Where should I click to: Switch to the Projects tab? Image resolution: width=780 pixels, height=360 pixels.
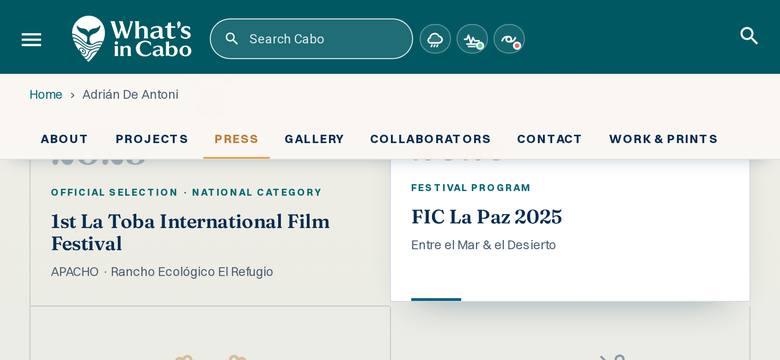(x=152, y=139)
